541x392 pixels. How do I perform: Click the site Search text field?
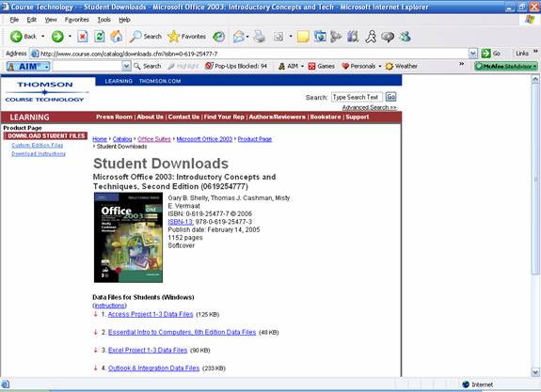(357, 97)
